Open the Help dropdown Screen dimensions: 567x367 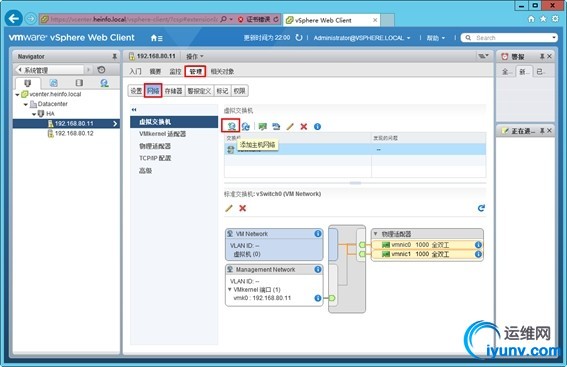point(435,38)
